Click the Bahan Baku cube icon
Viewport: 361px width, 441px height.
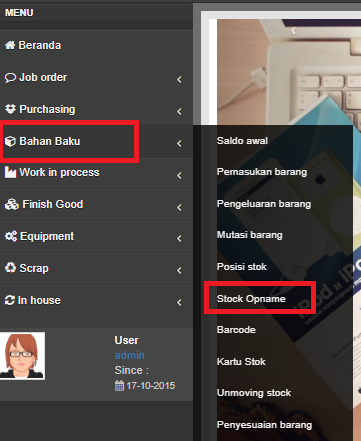[10, 141]
